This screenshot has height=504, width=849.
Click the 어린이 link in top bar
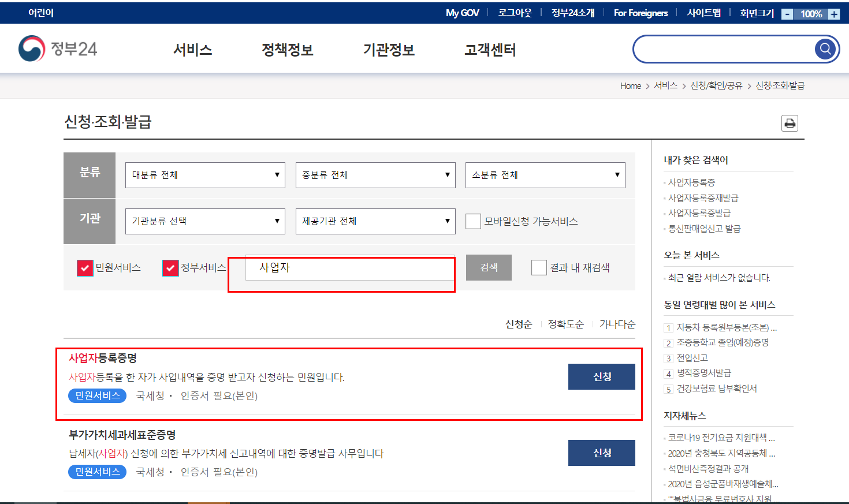41,13
